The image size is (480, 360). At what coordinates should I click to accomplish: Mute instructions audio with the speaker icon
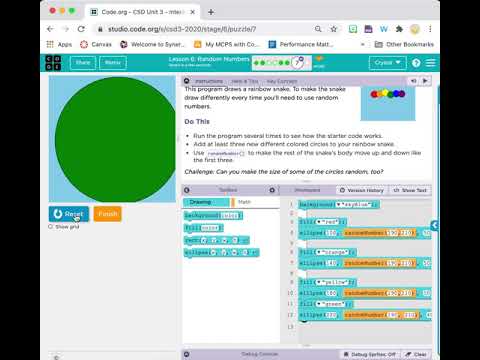(413, 81)
